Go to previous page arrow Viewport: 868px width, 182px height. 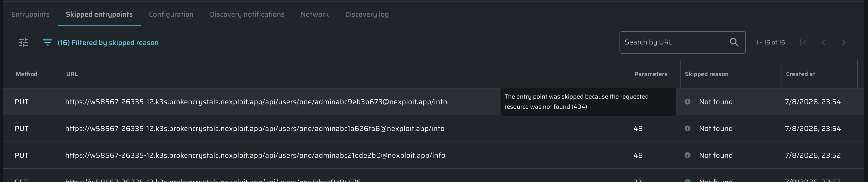[x=824, y=42]
